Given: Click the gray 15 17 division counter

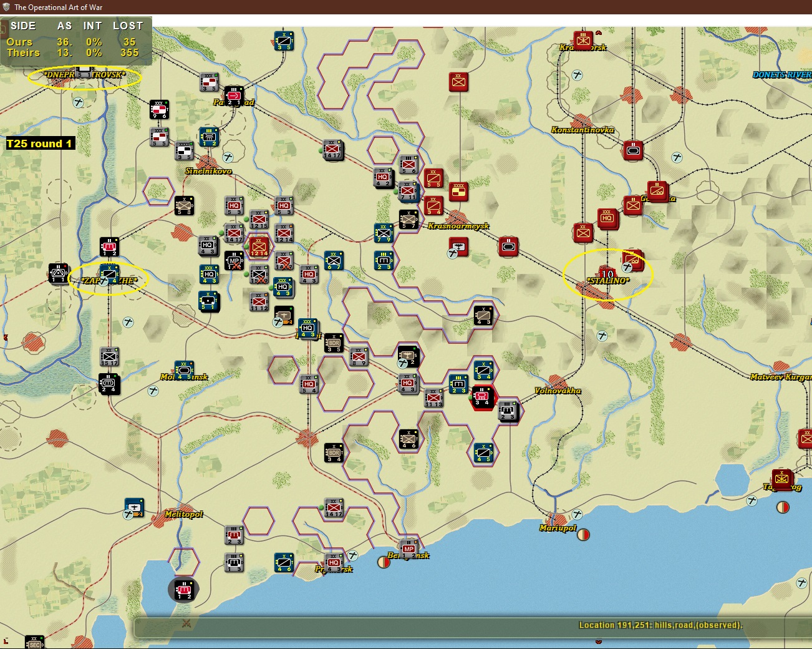Looking at the screenshot, I should [x=109, y=356].
